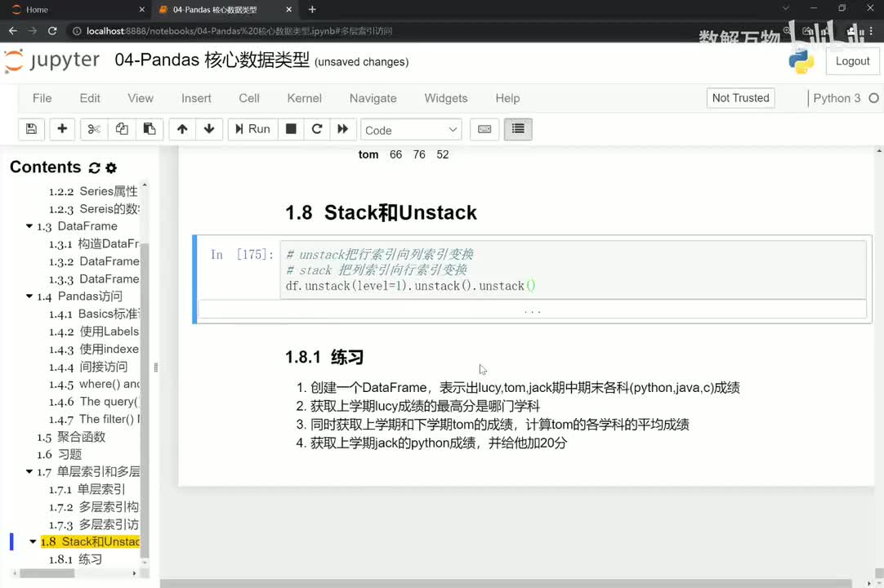Open the Insert menu
This screenshot has height=588, width=884.
click(196, 98)
